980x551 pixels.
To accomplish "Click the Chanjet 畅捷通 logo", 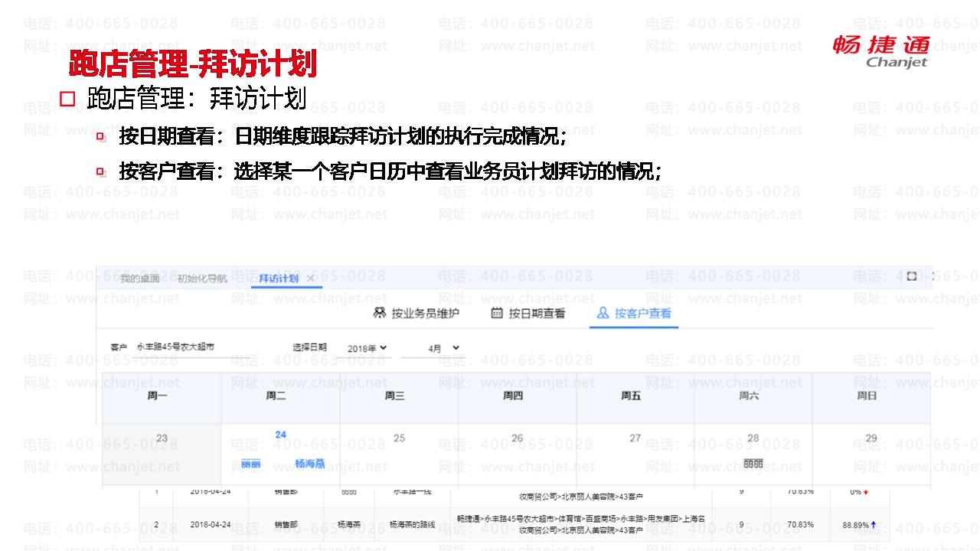I will (881, 51).
